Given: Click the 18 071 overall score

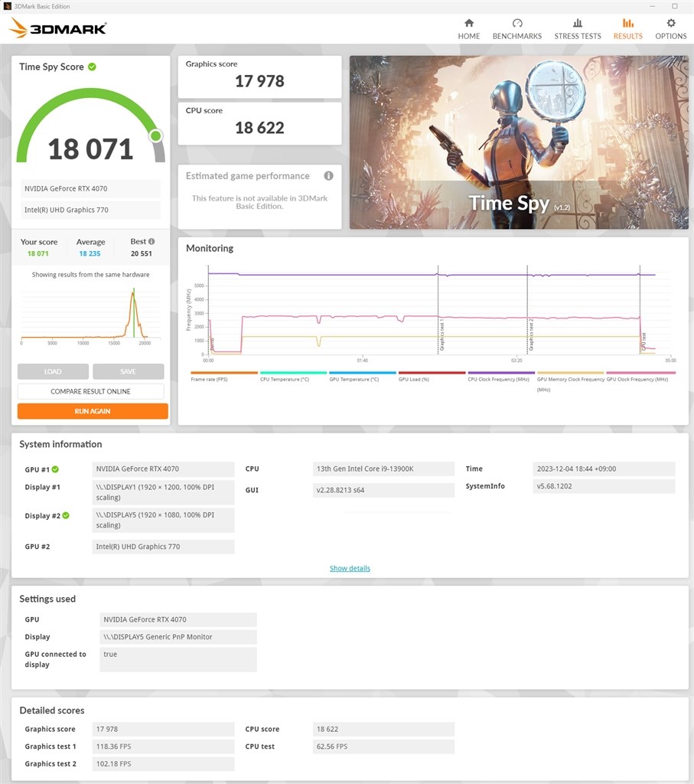Looking at the screenshot, I should click(x=90, y=149).
